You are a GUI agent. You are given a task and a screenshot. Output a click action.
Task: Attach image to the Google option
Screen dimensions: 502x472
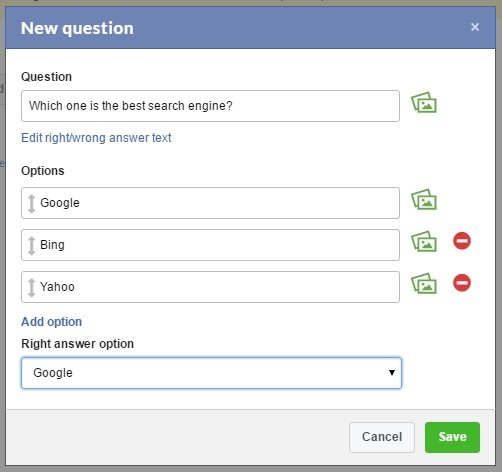coord(424,199)
